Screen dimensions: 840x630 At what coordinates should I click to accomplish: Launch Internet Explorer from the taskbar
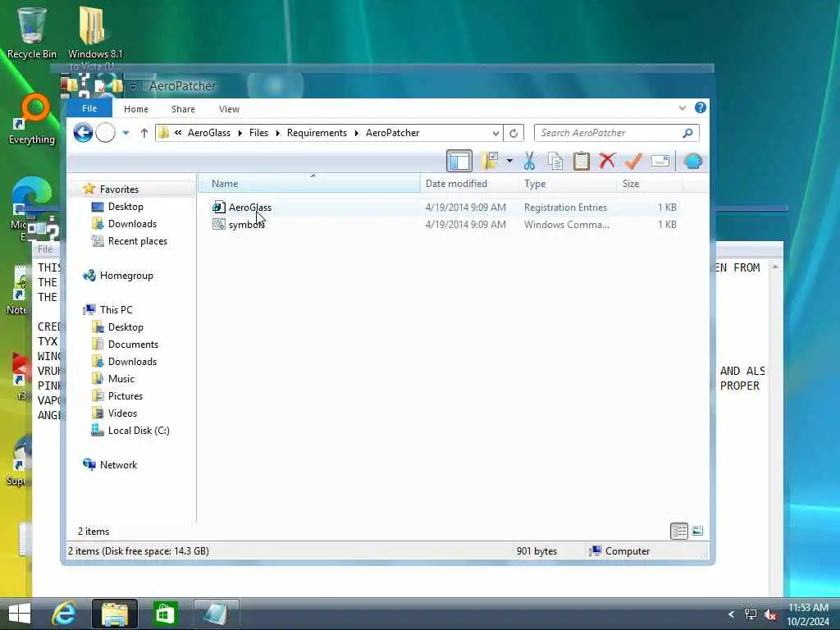(64, 614)
